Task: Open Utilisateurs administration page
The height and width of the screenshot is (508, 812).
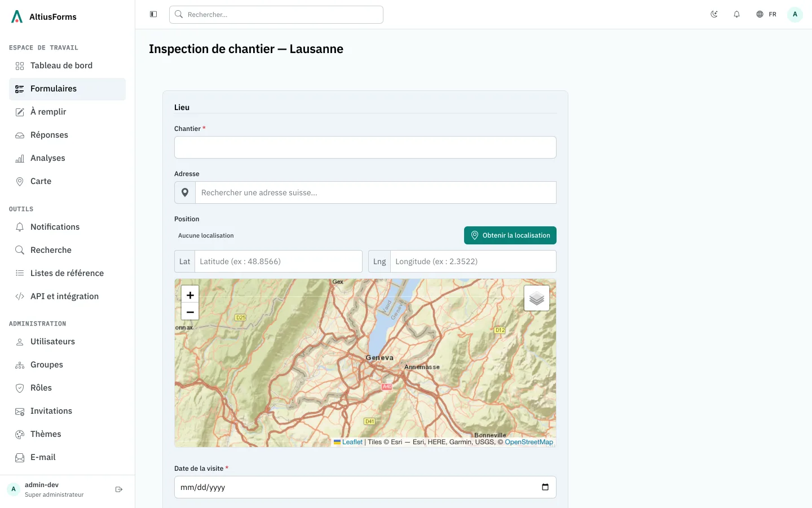Action: click(67, 341)
